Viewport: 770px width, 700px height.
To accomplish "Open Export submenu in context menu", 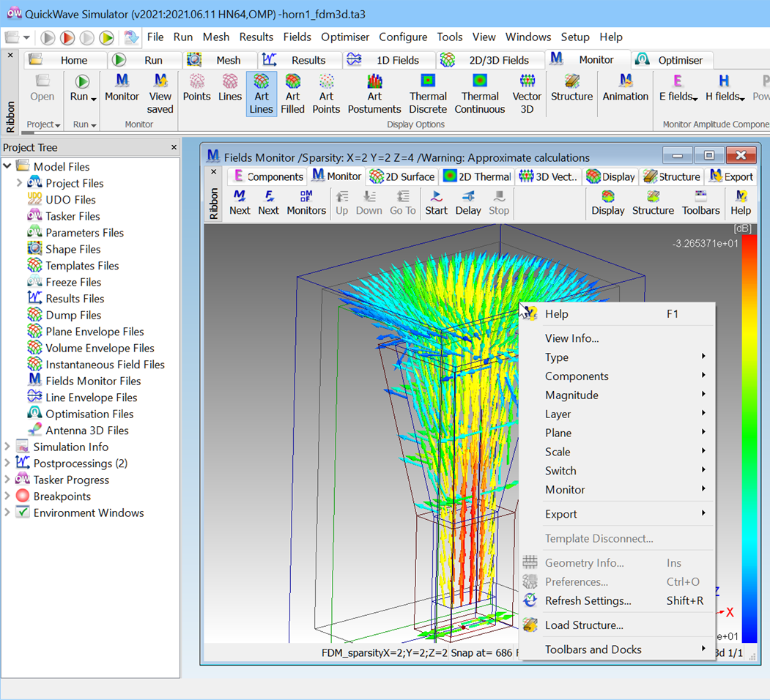I will click(618, 514).
